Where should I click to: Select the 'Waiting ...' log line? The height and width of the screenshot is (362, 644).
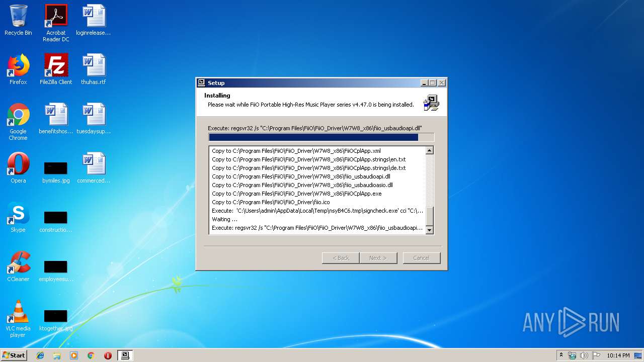[x=224, y=219]
